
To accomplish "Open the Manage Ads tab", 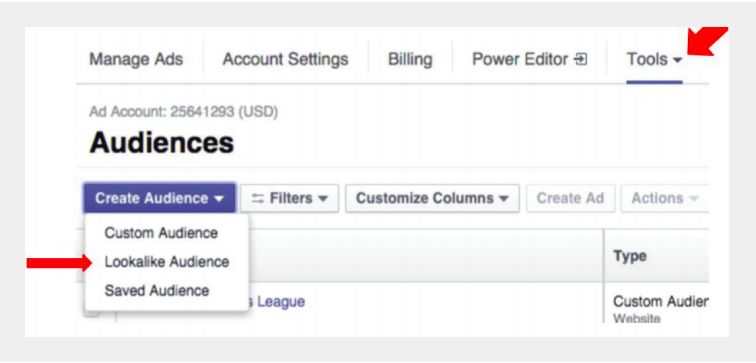I will click(136, 60).
